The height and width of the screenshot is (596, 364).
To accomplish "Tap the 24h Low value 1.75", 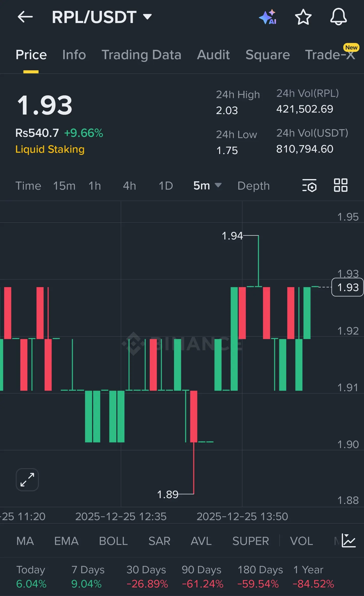I will 227,150.
